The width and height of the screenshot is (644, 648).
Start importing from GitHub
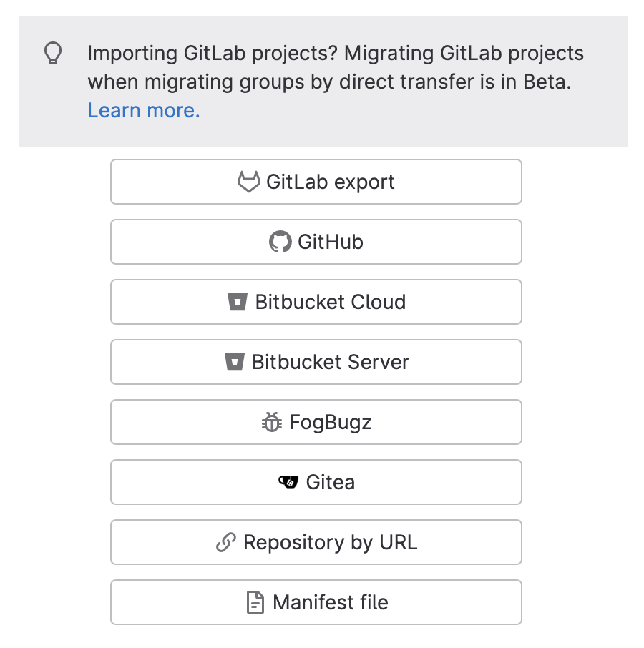(316, 242)
